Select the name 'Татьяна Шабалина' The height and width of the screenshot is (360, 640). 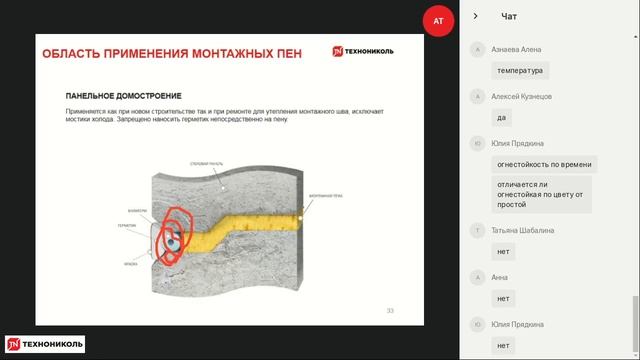[523, 230]
